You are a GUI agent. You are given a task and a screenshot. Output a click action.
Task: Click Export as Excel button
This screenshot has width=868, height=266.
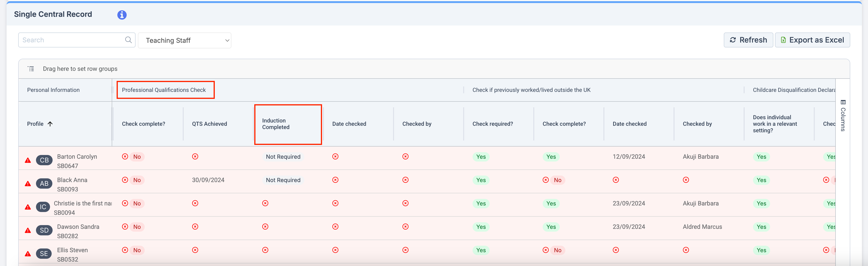[x=812, y=40]
